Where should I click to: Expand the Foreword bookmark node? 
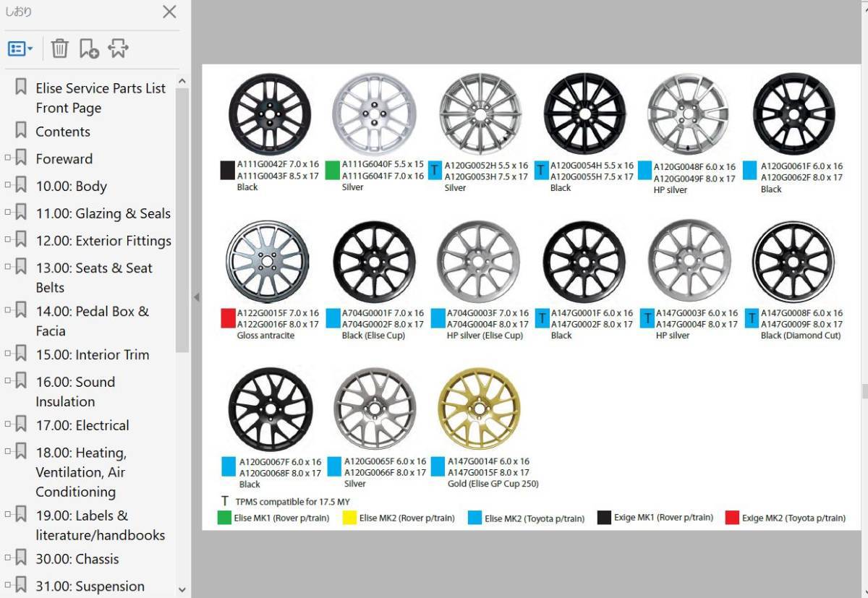8,157
